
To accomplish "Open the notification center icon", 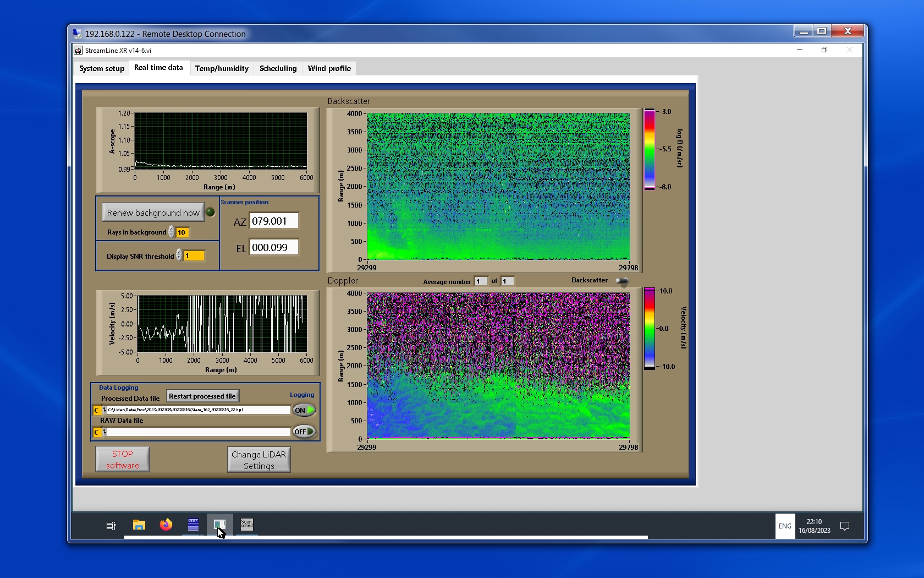I will pos(845,526).
